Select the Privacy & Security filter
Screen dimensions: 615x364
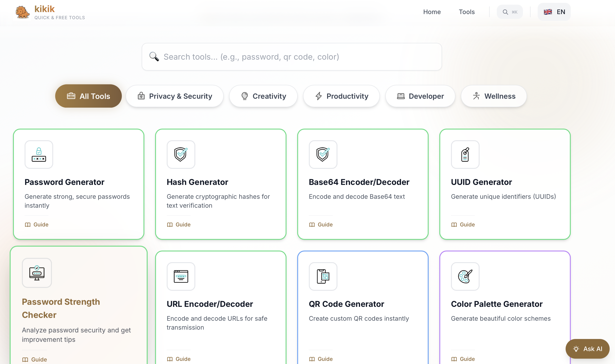tap(175, 96)
